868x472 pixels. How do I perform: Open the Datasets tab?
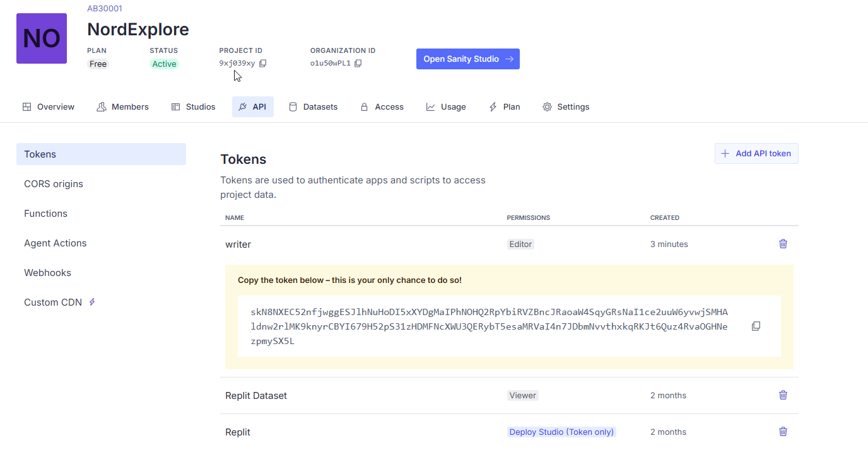pyautogui.click(x=313, y=107)
